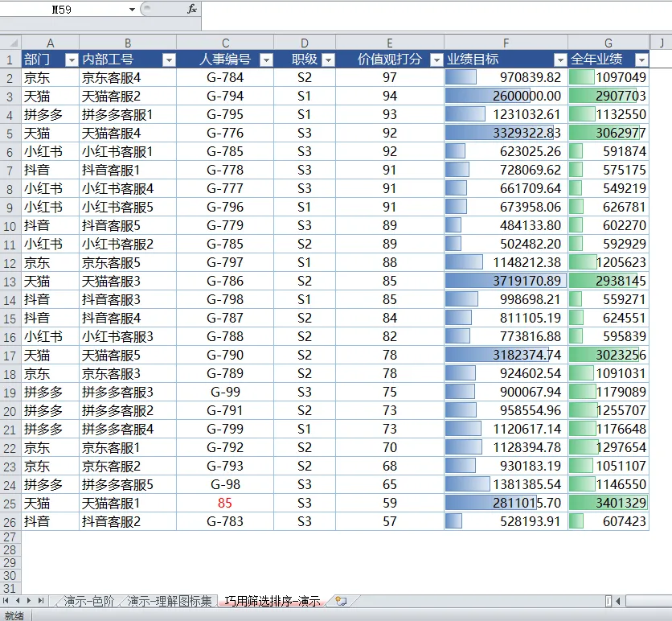This screenshot has height=621, width=672.
Task: Click the tab split handle beside scrollbar
Action: [x=608, y=601]
